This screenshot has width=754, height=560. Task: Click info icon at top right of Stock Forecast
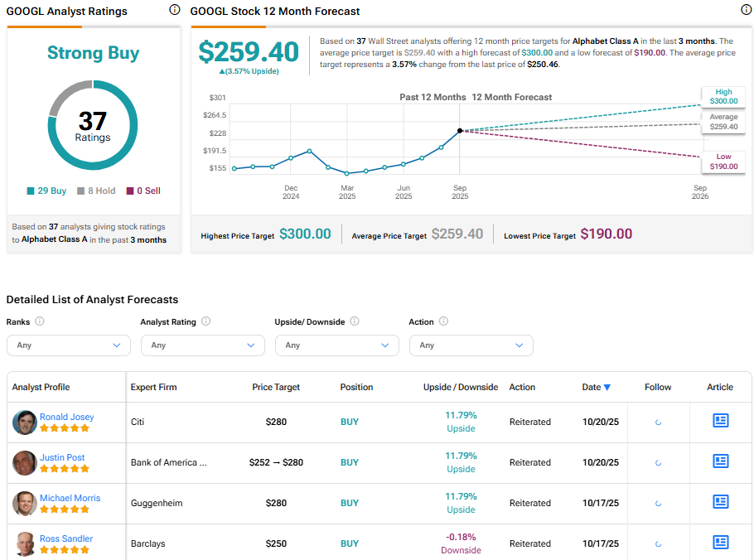[x=745, y=10]
